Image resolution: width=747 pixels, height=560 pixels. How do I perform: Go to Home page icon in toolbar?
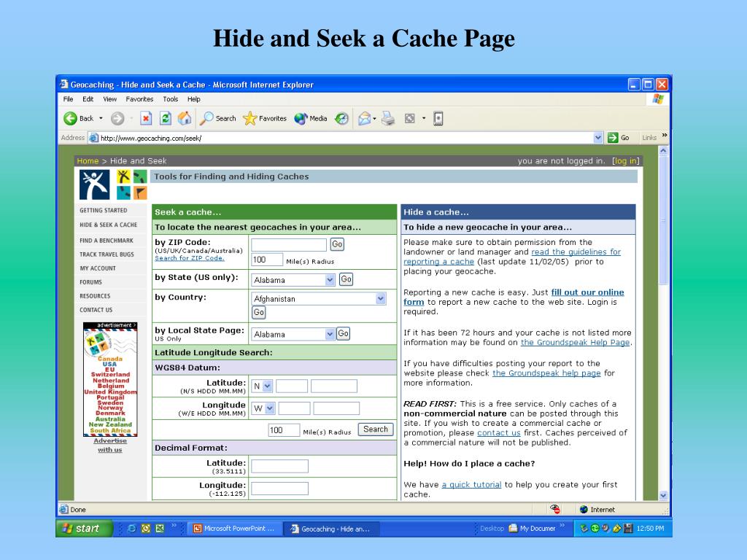pyautogui.click(x=185, y=118)
